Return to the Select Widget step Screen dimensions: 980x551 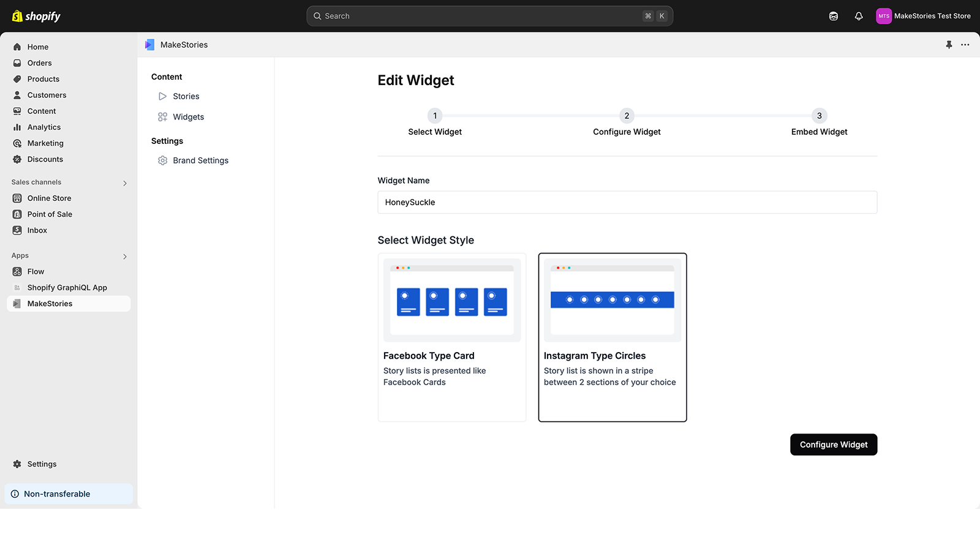pyautogui.click(x=435, y=116)
